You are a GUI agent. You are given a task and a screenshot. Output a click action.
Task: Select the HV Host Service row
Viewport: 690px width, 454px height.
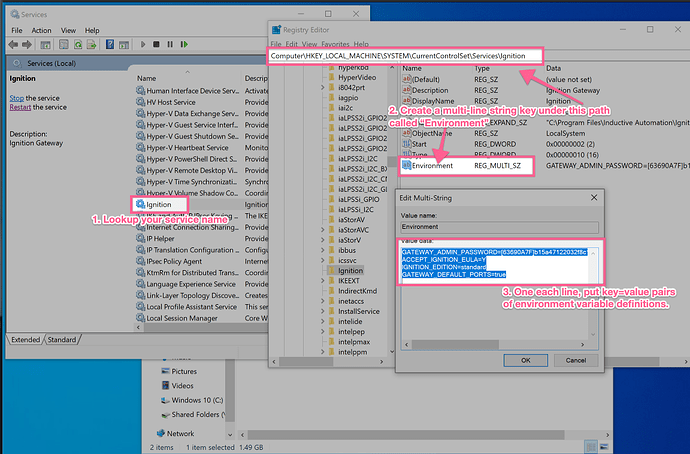tap(171, 102)
